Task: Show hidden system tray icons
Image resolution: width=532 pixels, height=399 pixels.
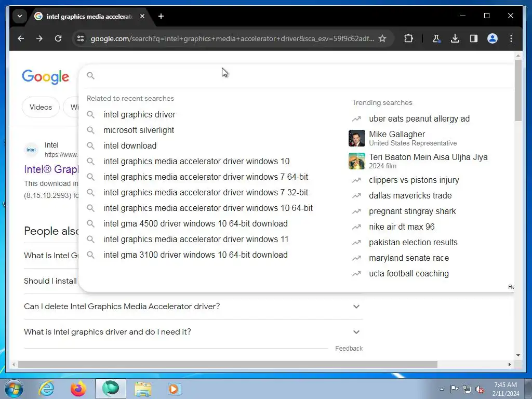Action: tap(442, 389)
